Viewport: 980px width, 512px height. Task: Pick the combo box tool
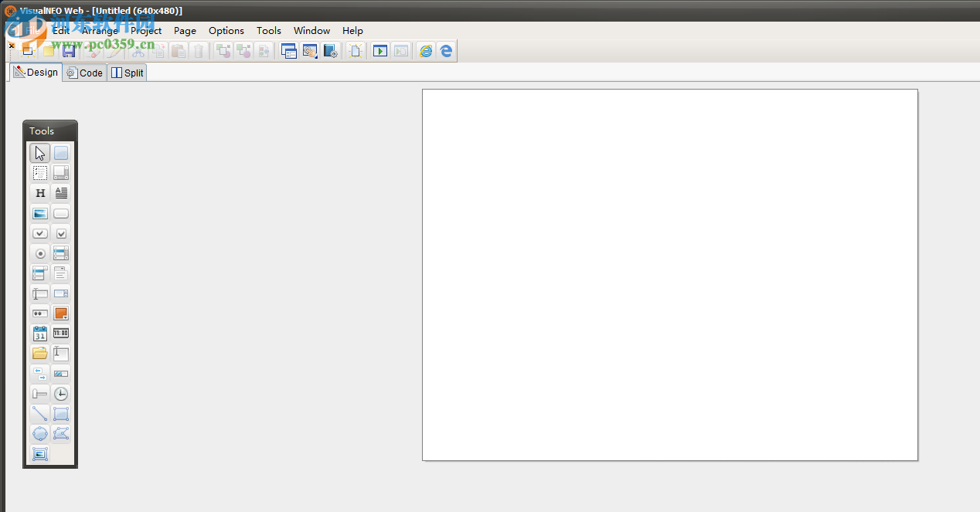61,293
